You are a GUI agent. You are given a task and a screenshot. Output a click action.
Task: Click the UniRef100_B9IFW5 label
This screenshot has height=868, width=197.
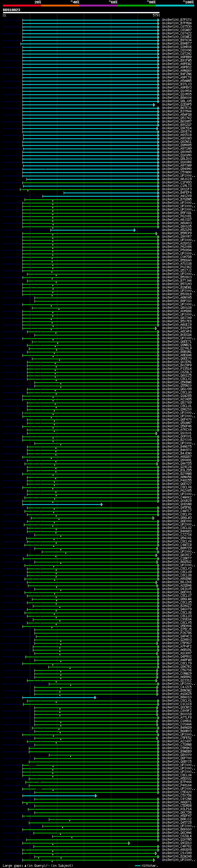(x=177, y=60)
